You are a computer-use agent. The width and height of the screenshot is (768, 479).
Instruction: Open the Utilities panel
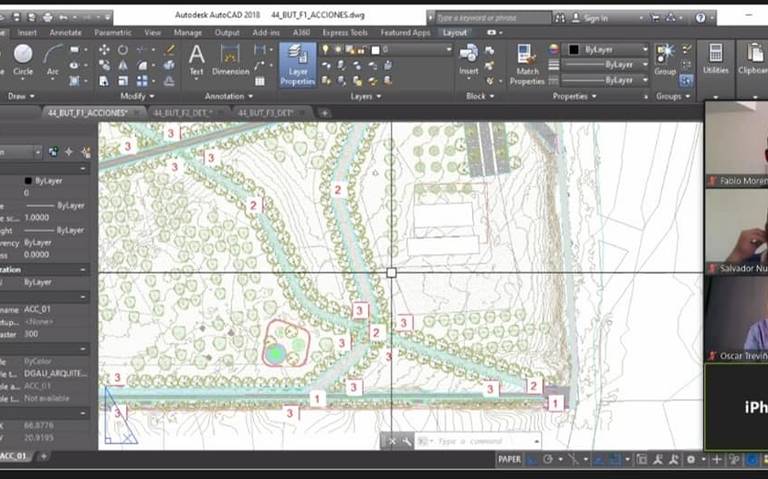click(x=716, y=58)
